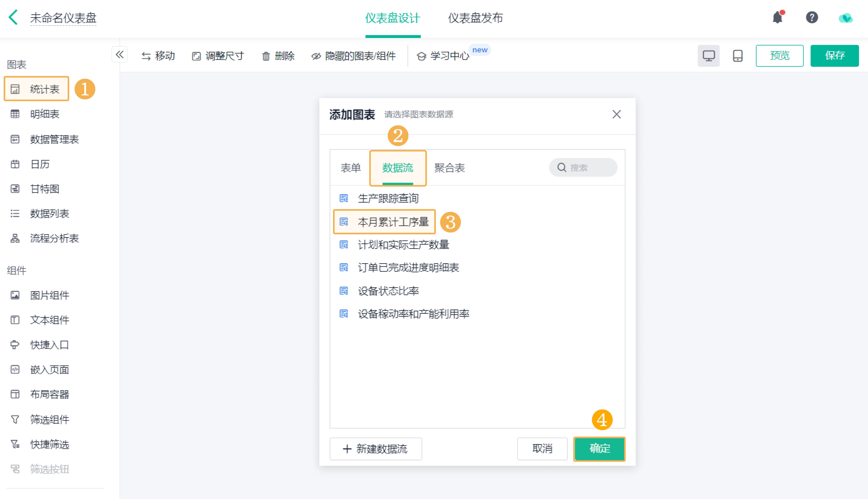Viewport: 868px width, 499px height.
Task: Open the help question mark icon
Action: click(x=811, y=17)
